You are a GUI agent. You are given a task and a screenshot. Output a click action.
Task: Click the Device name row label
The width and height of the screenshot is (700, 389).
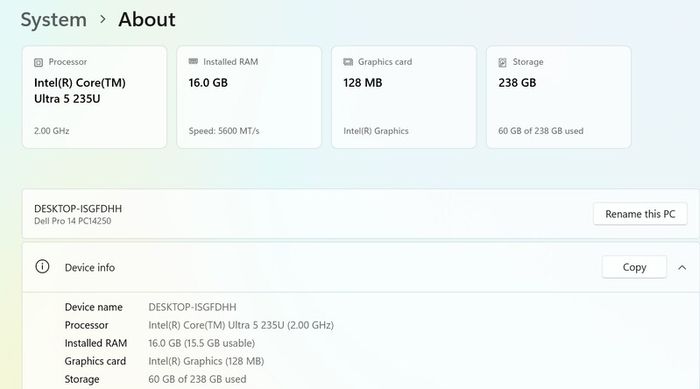click(x=93, y=307)
